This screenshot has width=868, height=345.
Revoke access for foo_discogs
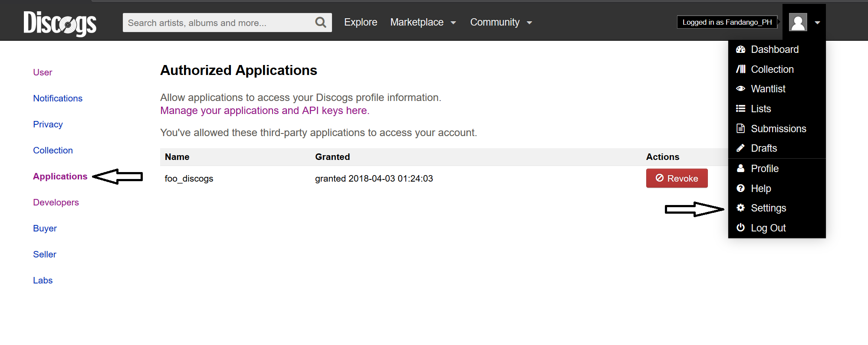(677, 178)
